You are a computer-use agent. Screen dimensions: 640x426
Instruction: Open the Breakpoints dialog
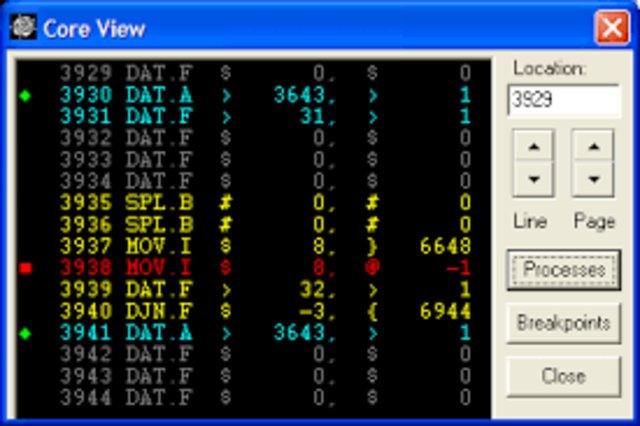[564, 323]
